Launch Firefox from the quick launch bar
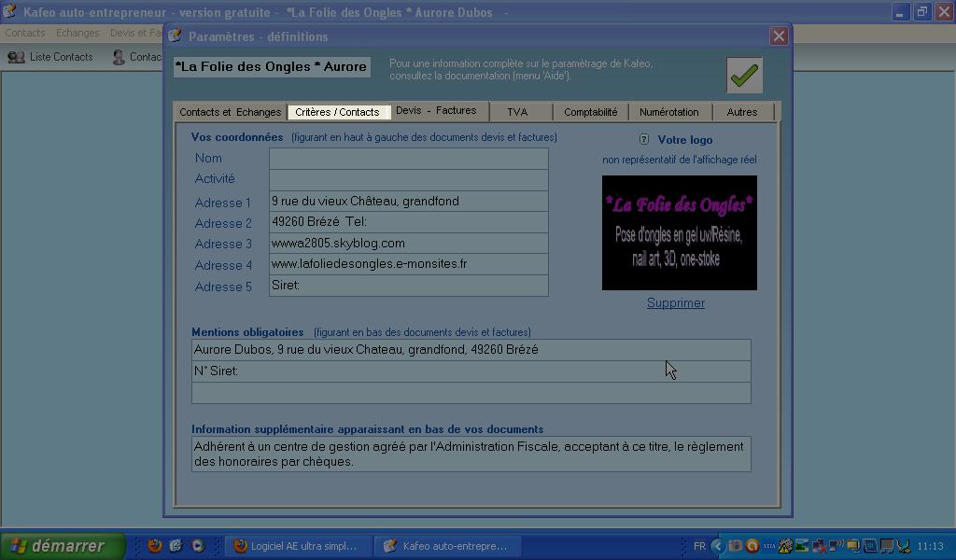This screenshot has height=560, width=956. [x=155, y=546]
